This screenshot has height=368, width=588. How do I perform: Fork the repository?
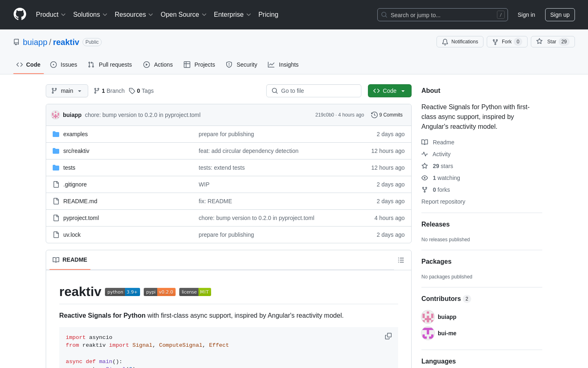(x=507, y=42)
